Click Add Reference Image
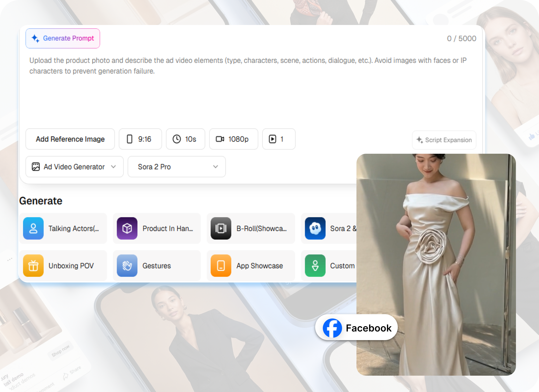The width and height of the screenshot is (539, 392). coord(70,139)
